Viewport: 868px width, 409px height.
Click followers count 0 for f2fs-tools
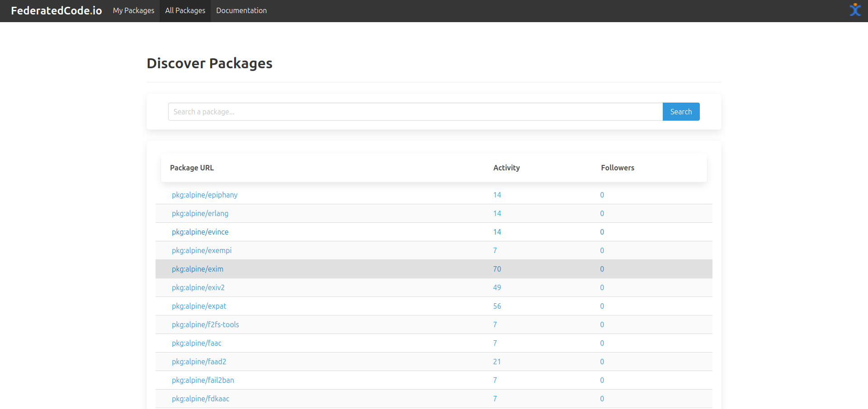click(x=602, y=324)
